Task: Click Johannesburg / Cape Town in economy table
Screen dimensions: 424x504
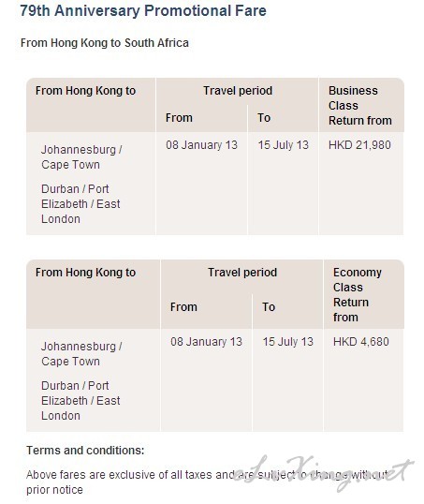Action: coord(81,354)
